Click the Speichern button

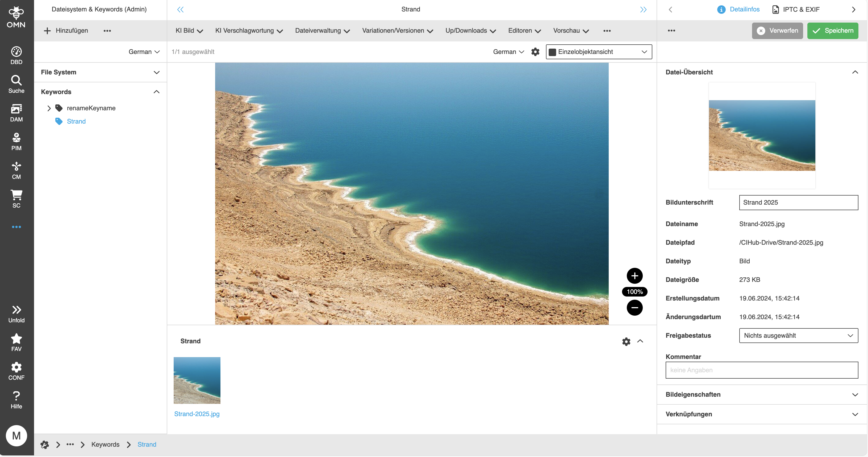click(833, 30)
